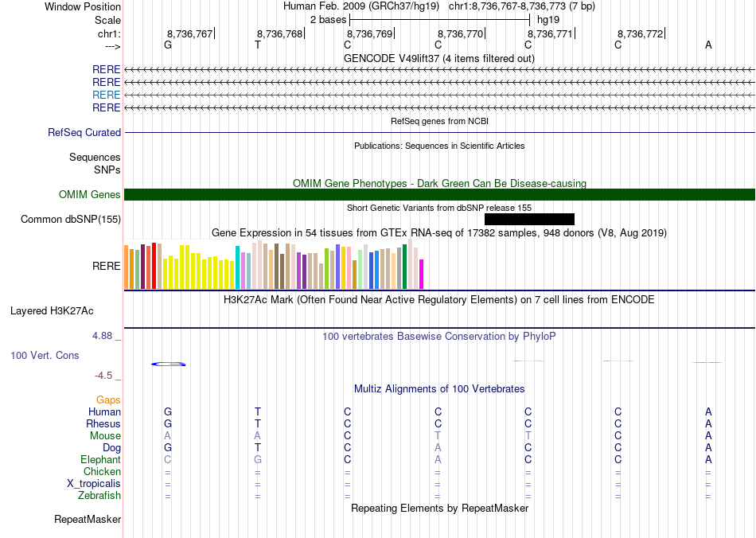This screenshot has width=756, height=538.
Task: Select the Dog species label
Action: coord(112,448)
